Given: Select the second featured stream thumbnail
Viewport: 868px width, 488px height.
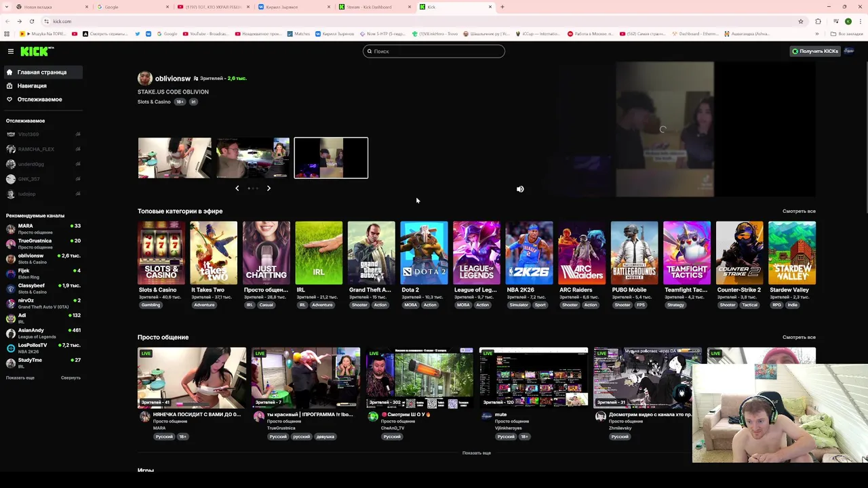Looking at the screenshot, I should (x=253, y=158).
